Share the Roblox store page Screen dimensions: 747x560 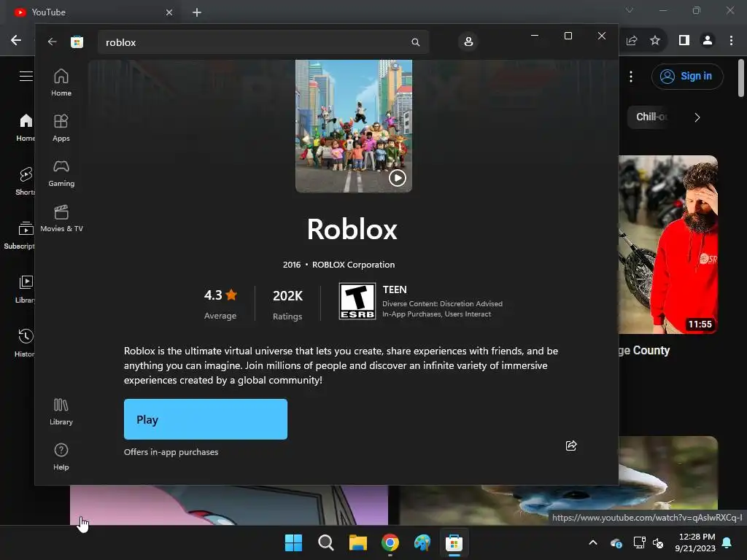pyautogui.click(x=571, y=446)
